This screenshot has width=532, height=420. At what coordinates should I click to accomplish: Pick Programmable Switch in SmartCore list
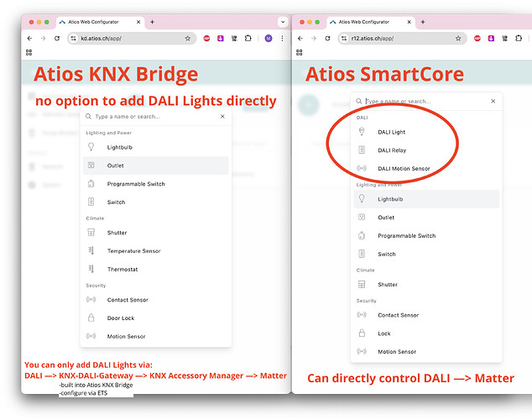pyautogui.click(x=426, y=236)
